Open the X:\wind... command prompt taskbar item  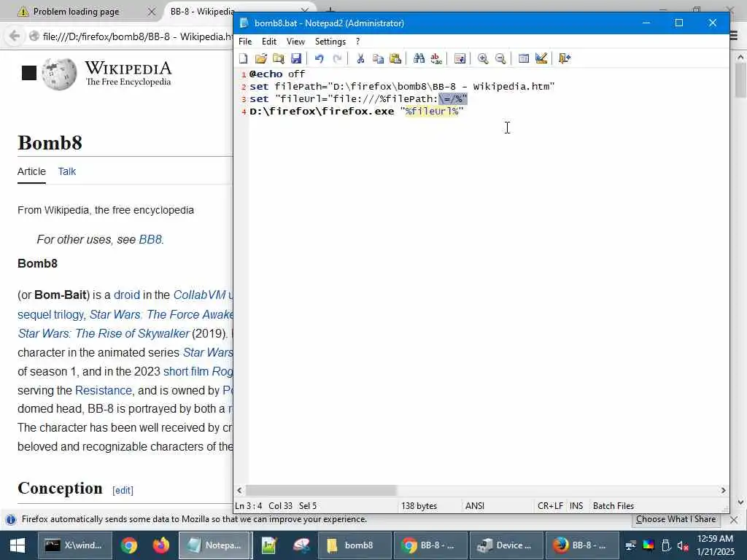pyautogui.click(x=75, y=545)
